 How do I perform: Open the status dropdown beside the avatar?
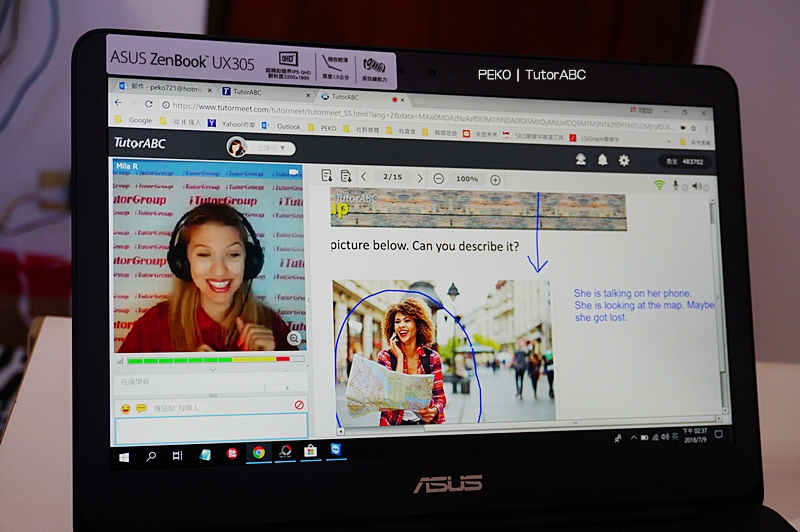click(x=270, y=148)
